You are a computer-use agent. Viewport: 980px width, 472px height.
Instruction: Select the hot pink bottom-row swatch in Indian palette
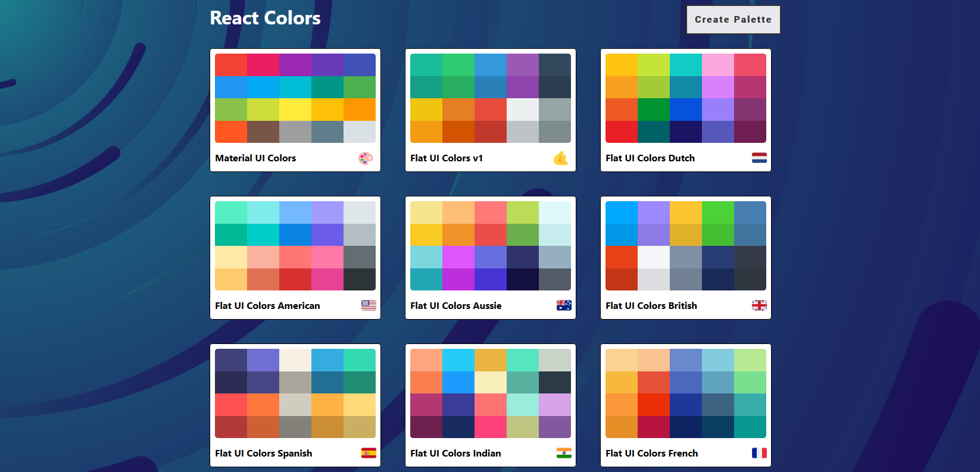pyautogui.click(x=491, y=427)
